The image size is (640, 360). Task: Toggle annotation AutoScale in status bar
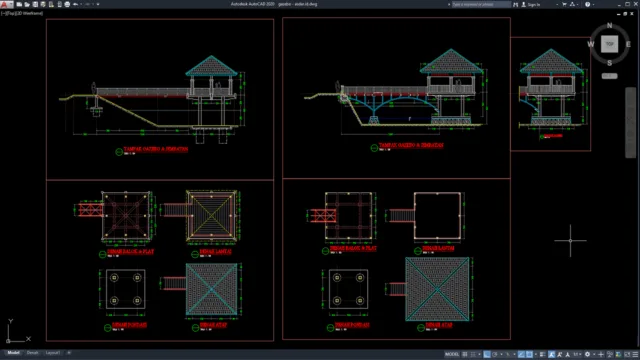point(560,355)
